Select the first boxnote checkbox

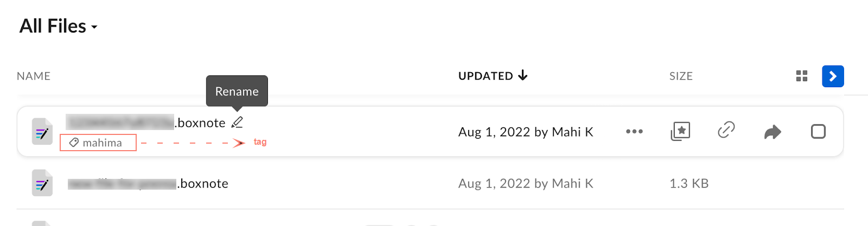pos(818,132)
